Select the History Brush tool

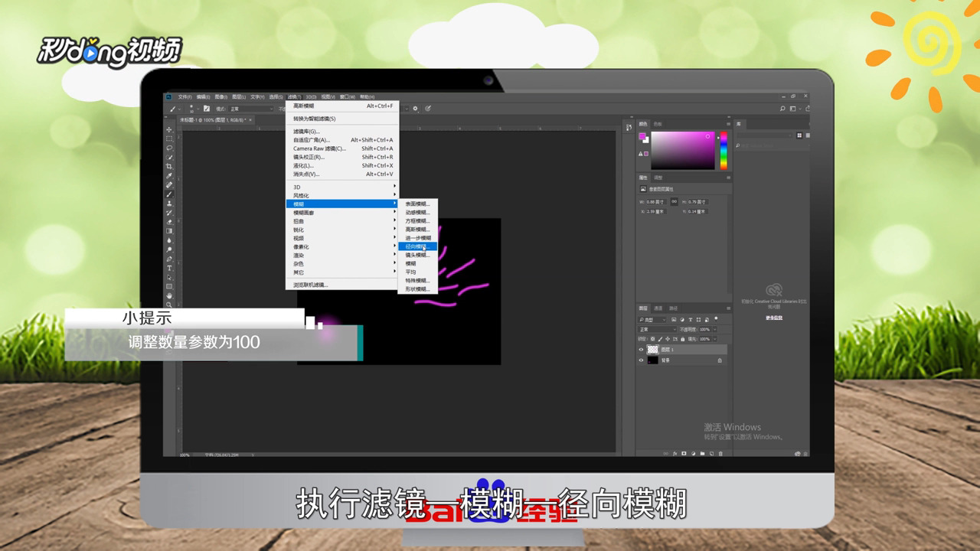pyautogui.click(x=169, y=212)
